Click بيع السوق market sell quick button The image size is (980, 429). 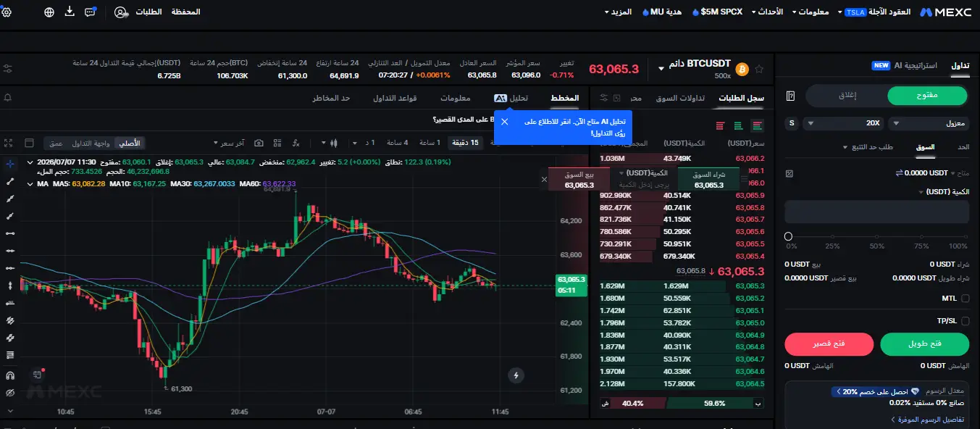tap(579, 180)
